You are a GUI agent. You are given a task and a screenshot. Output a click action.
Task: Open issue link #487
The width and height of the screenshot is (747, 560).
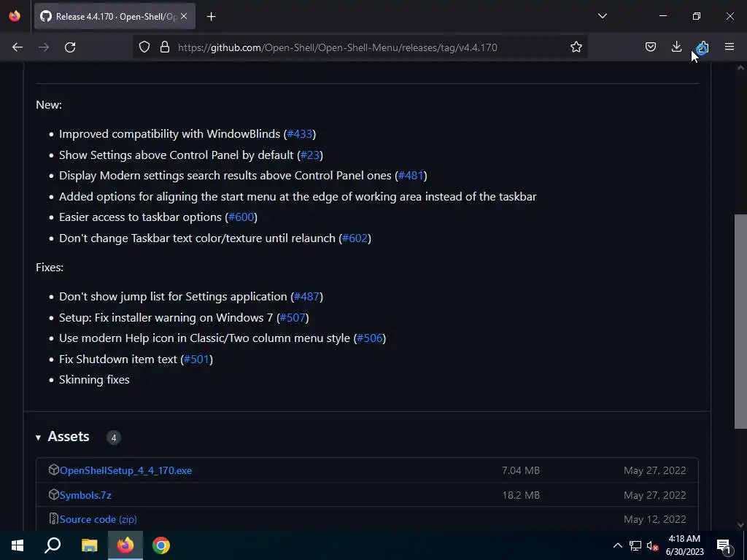306,296
